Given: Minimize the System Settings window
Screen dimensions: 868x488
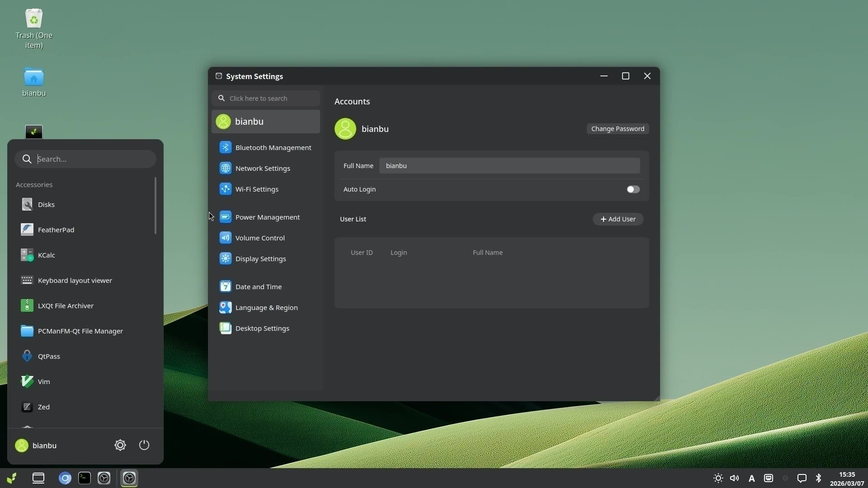Looking at the screenshot, I should pyautogui.click(x=604, y=76).
